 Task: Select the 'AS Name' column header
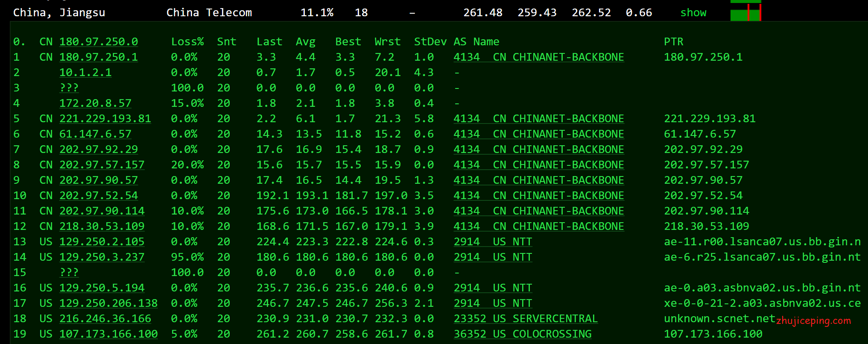[476, 42]
